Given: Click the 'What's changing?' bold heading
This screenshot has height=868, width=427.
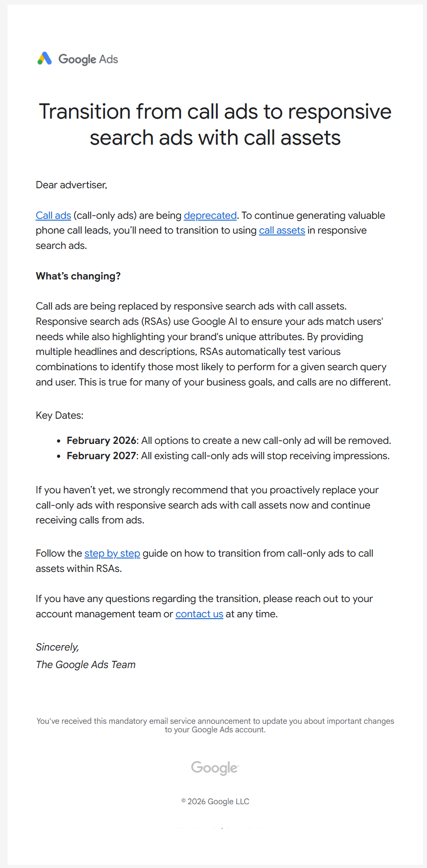Looking at the screenshot, I should click(78, 276).
